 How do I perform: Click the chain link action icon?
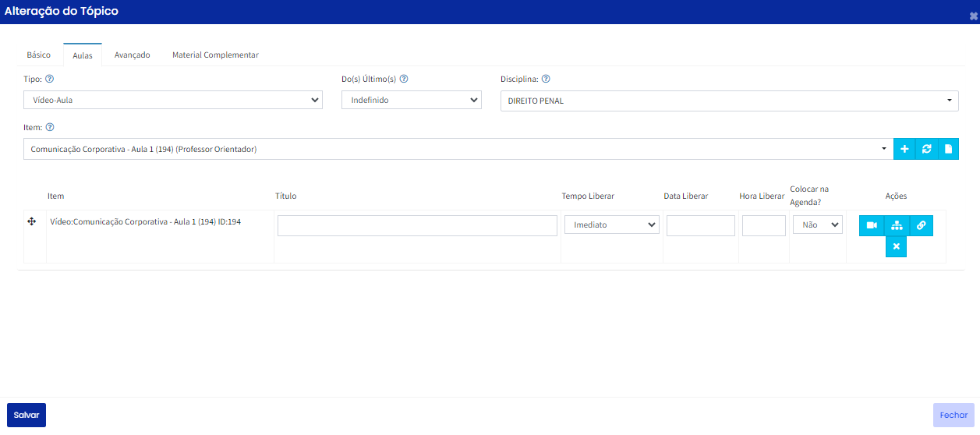(921, 225)
